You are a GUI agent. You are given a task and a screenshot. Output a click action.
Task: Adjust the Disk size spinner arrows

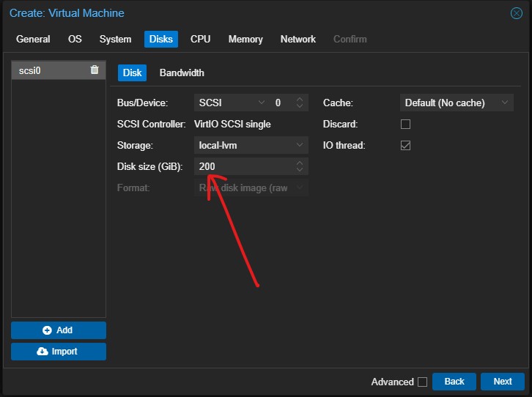299,167
